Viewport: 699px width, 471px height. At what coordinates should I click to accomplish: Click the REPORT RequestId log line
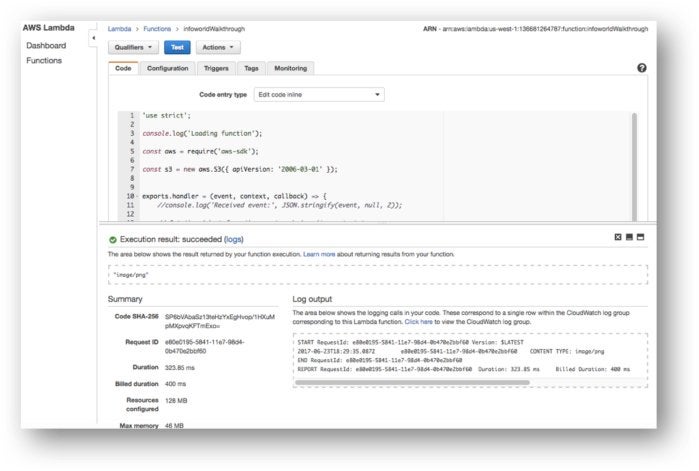pos(464,369)
